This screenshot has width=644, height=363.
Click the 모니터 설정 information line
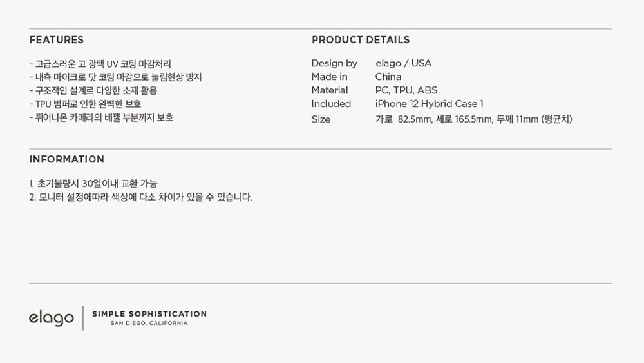(140, 197)
